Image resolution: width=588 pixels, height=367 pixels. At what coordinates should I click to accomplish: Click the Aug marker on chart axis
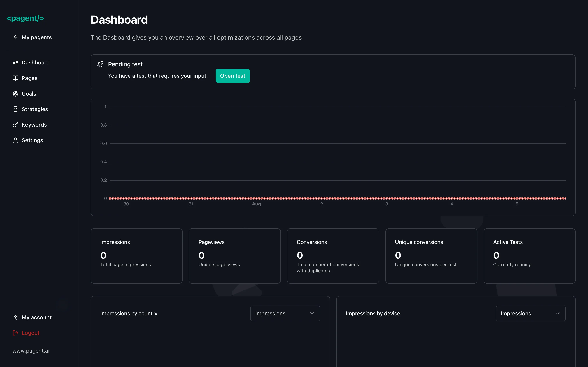coord(256,204)
